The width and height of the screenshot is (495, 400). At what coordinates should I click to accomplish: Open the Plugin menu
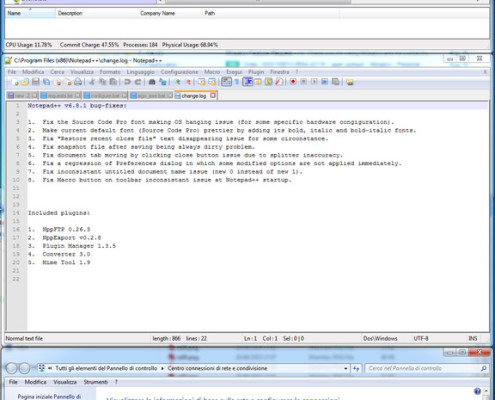tap(256, 72)
